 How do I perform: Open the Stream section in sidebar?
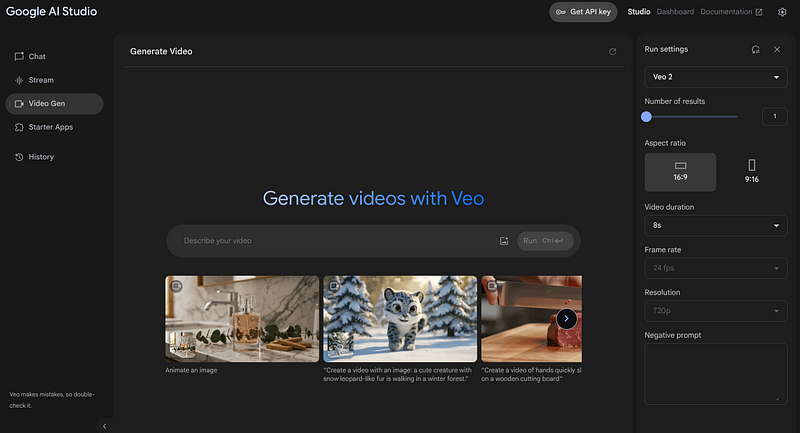[54, 80]
